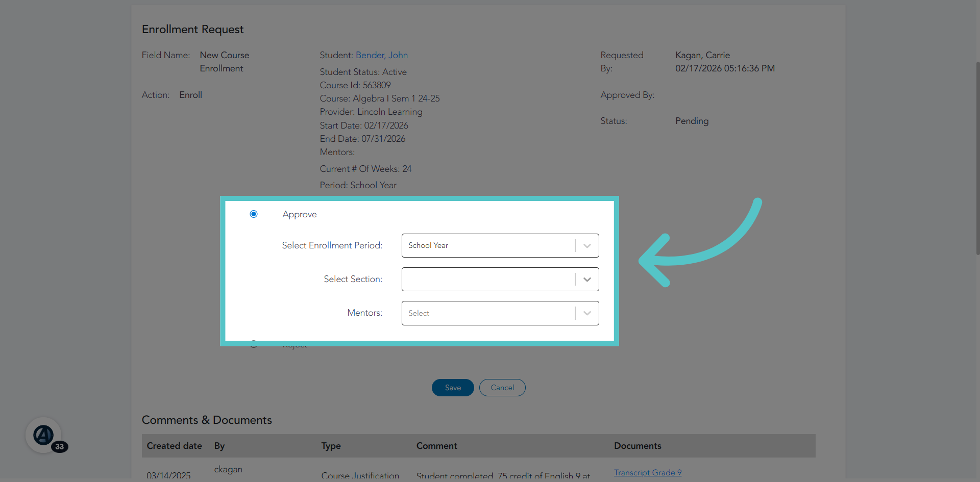Click the Enroll action value
The height and width of the screenshot is (482, 980).
[x=190, y=95]
